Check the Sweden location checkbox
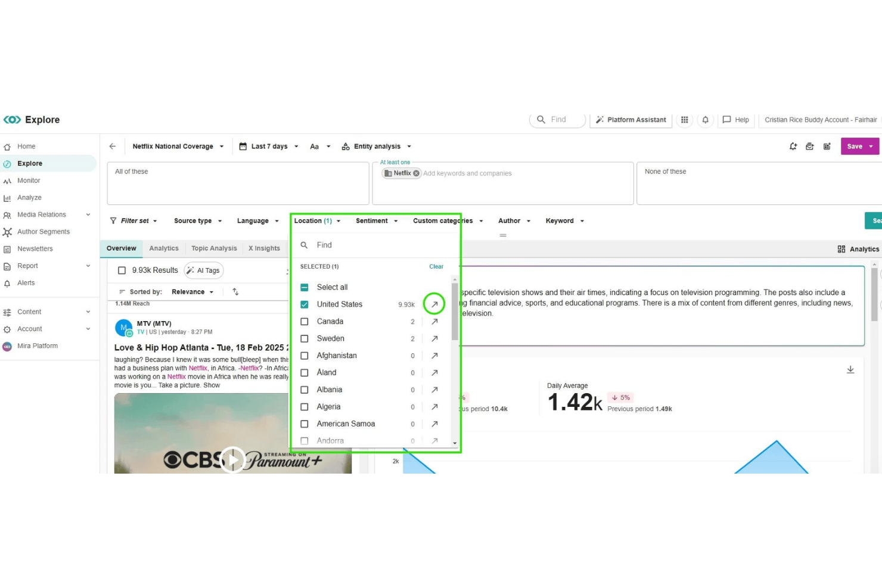 pyautogui.click(x=305, y=339)
